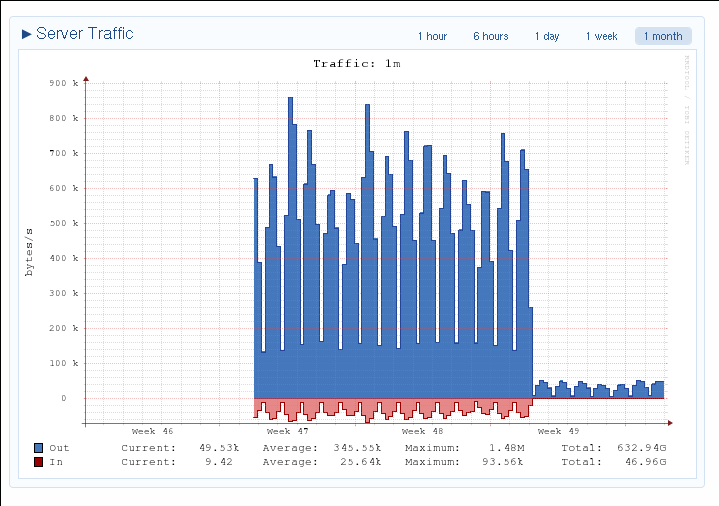Click the blue Out legend swatch
Screen dimensions: 719x506
coord(38,448)
